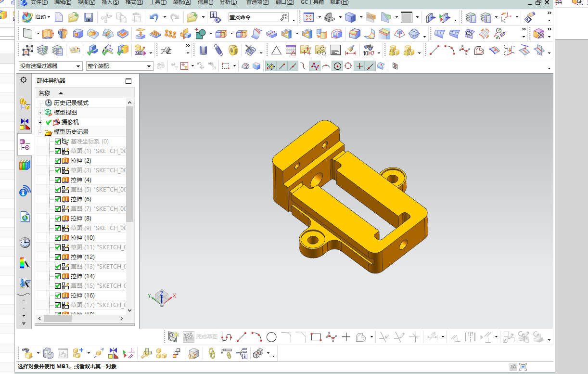Viewport: 588px width, 374px height.
Task: Click the 名称 column header
Action: [44, 93]
